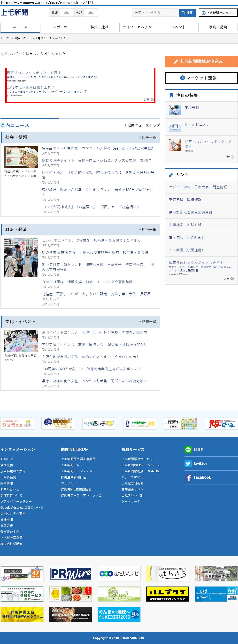Open the 東京五輪 関連情報 link
The width and height of the screenshot is (238, 644).
click(185, 200)
